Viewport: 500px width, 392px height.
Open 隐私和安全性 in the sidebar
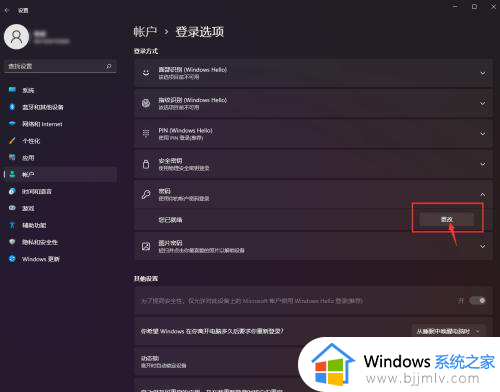tap(60, 242)
